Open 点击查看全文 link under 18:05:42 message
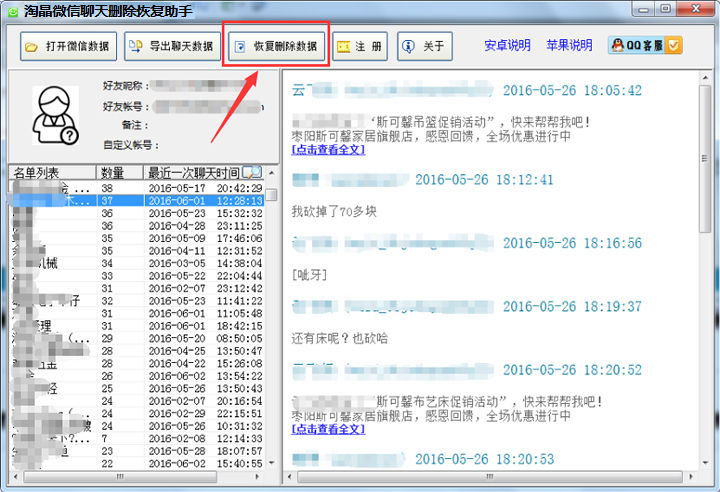 click(x=328, y=150)
